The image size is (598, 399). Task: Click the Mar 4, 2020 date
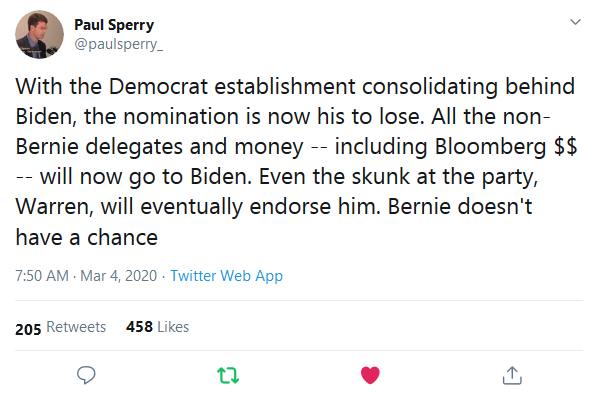pyautogui.click(x=119, y=275)
